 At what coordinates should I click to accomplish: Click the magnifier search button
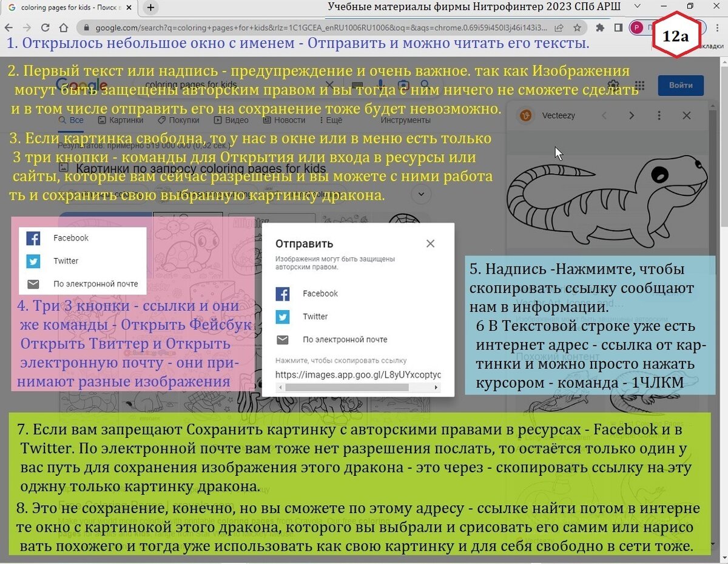click(x=425, y=85)
